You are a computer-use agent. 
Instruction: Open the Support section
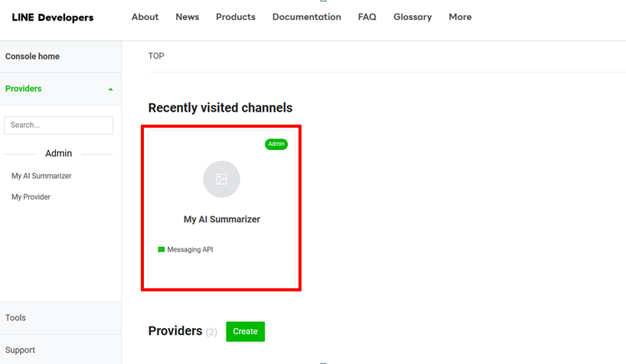tap(20, 350)
